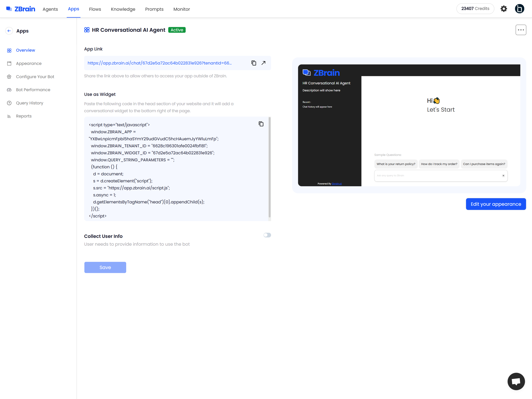Image resolution: width=532 pixels, height=399 pixels.
Task: Select 'What is your return policy?' sample
Action: [x=396, y=164]
